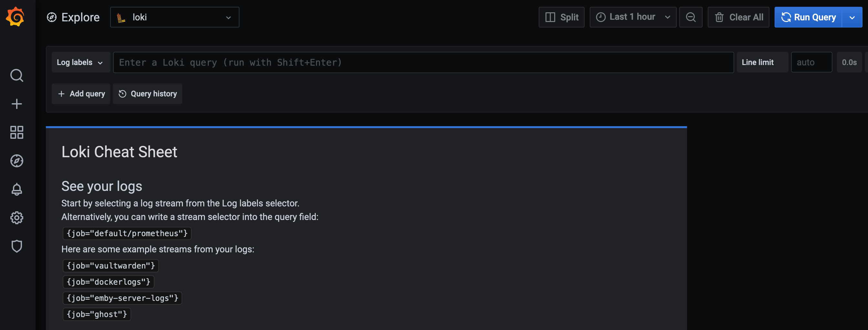Add a new query
868x330 pixels.
[81, 93]
